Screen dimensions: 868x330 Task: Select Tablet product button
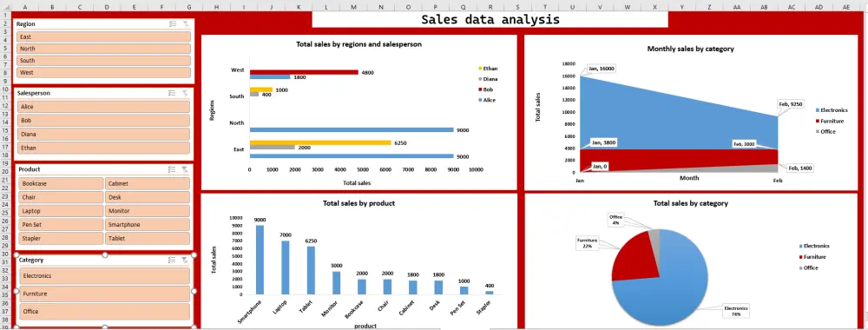point(148,239)
